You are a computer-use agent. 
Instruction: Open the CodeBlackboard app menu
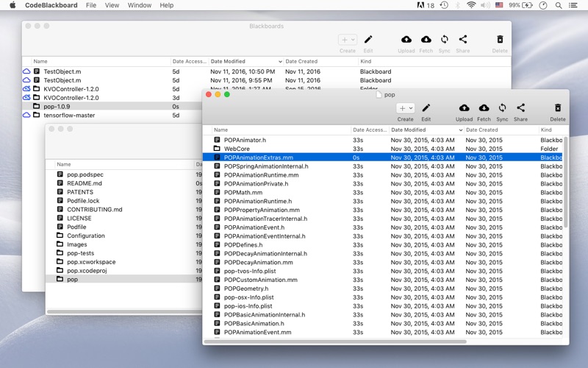click(51, 5)
